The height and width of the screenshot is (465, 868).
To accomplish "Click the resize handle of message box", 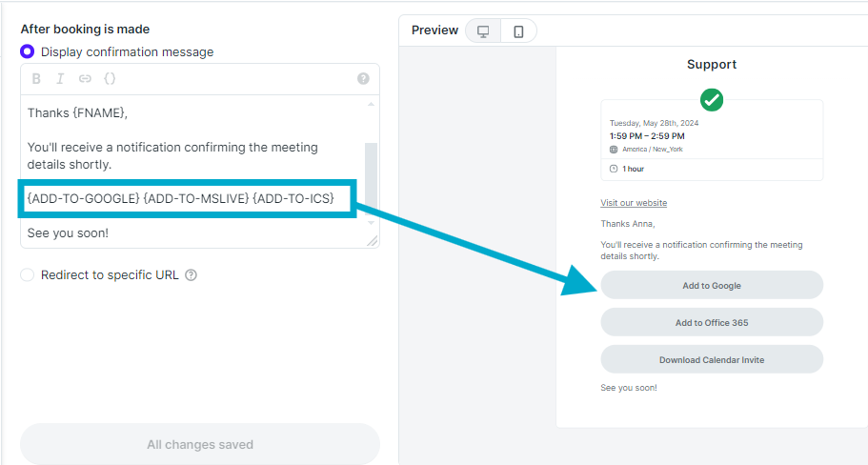I will click(373, 241).
